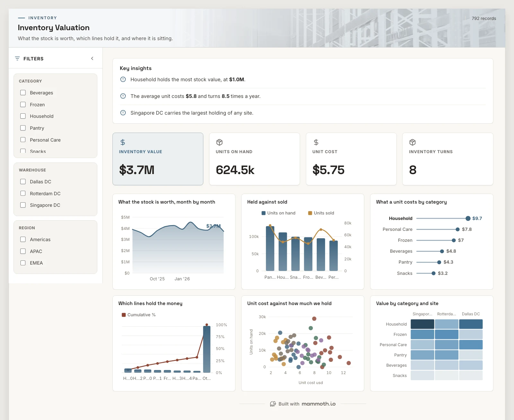Viewport: 514px width, 420px height.
Task: Select the Inventory Value KPI card
Action: [x=158, y=159]
